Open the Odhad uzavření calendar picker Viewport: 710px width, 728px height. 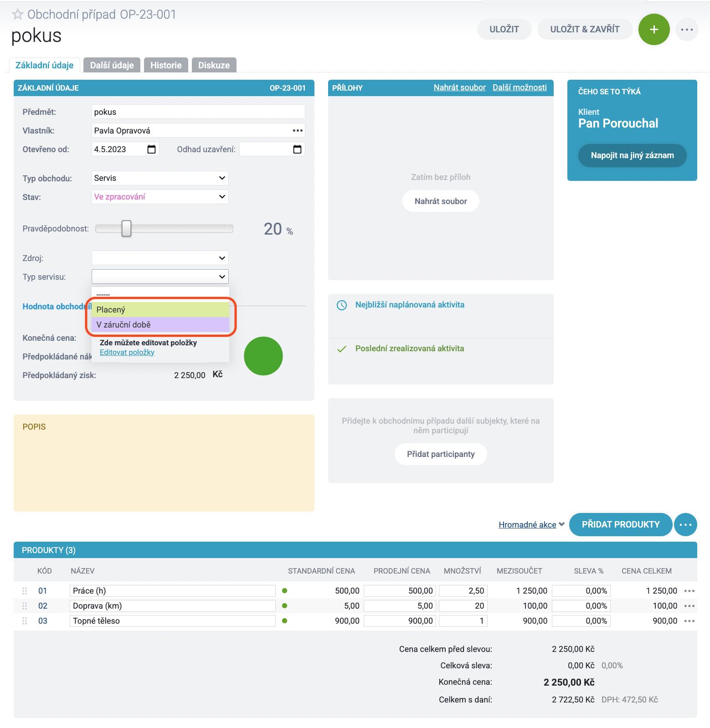(297, 149)
